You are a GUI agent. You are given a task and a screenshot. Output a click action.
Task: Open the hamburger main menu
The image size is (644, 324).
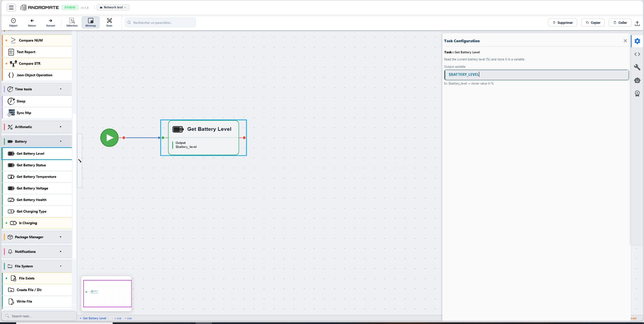tap(11, 7)
